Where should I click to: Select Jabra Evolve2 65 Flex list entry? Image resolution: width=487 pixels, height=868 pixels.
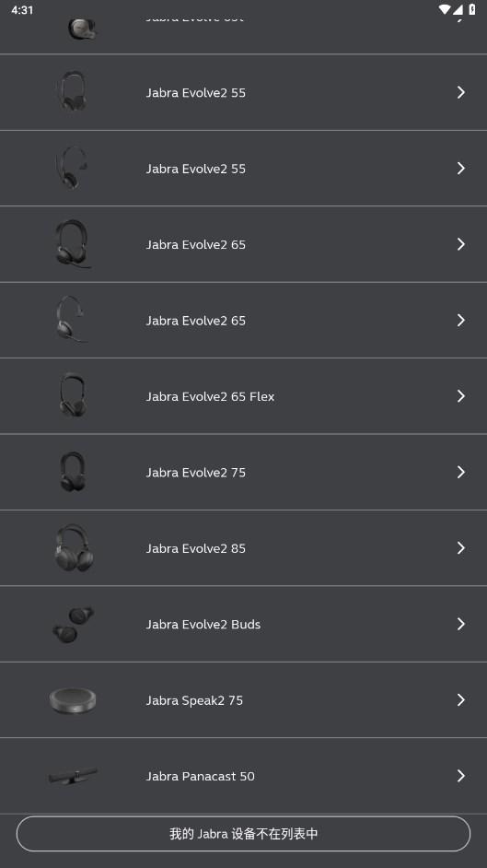243,396
